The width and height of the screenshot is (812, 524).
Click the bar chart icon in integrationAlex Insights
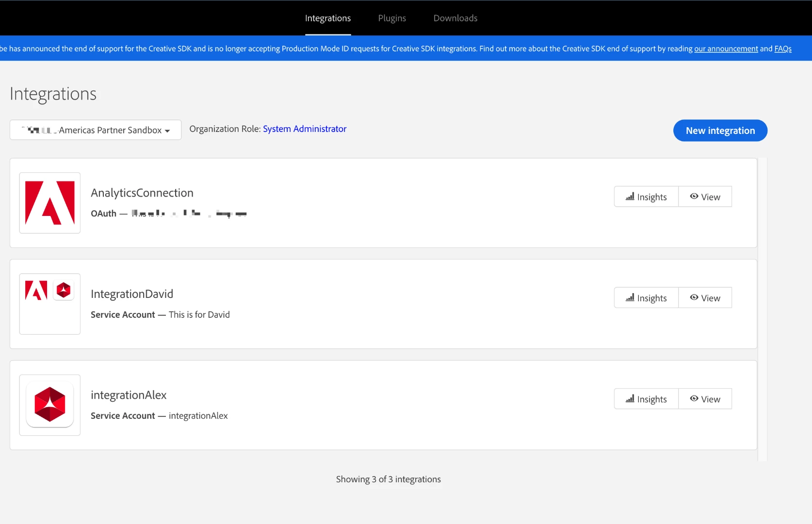tap(630, 399)
